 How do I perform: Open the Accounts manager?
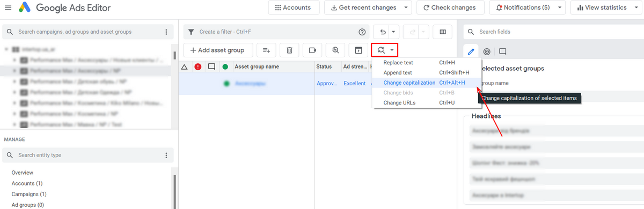tap(293, 8)
